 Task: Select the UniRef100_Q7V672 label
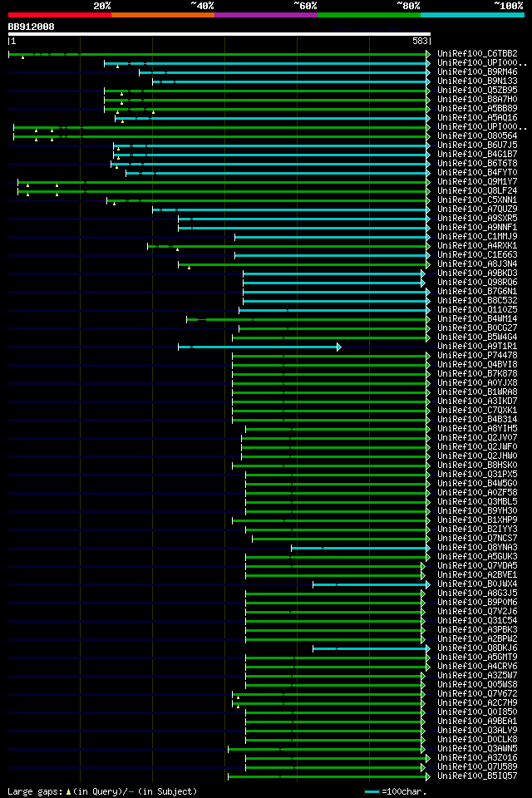[x=477, y=695]
